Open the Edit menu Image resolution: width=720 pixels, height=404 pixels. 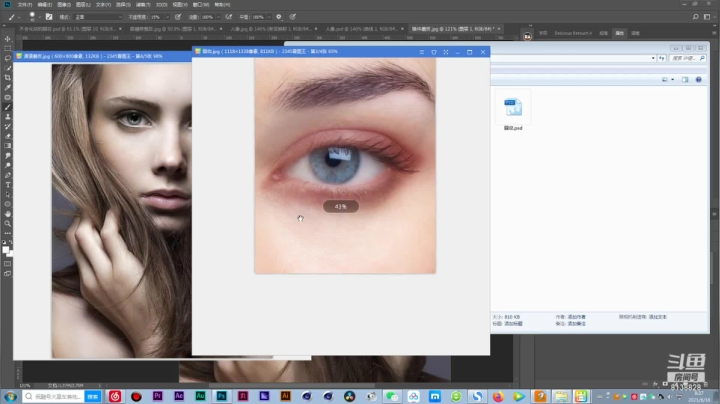(44, 5)
